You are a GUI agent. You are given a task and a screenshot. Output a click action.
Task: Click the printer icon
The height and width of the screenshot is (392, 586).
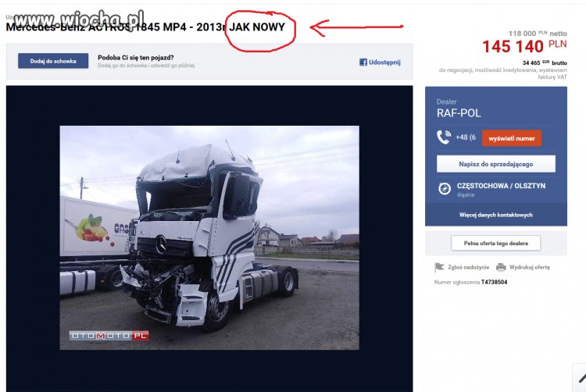click(x=501, y=267)
